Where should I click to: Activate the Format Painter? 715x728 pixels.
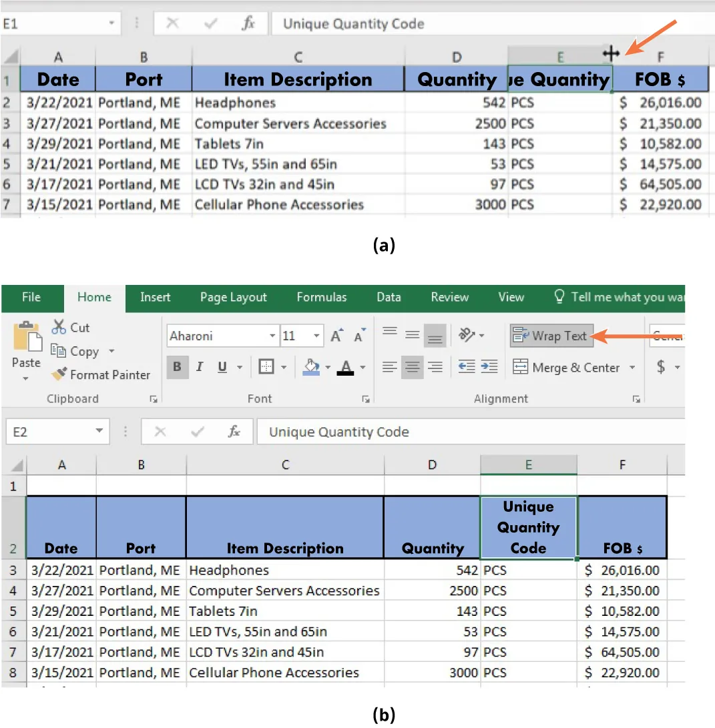coord(100,374)
